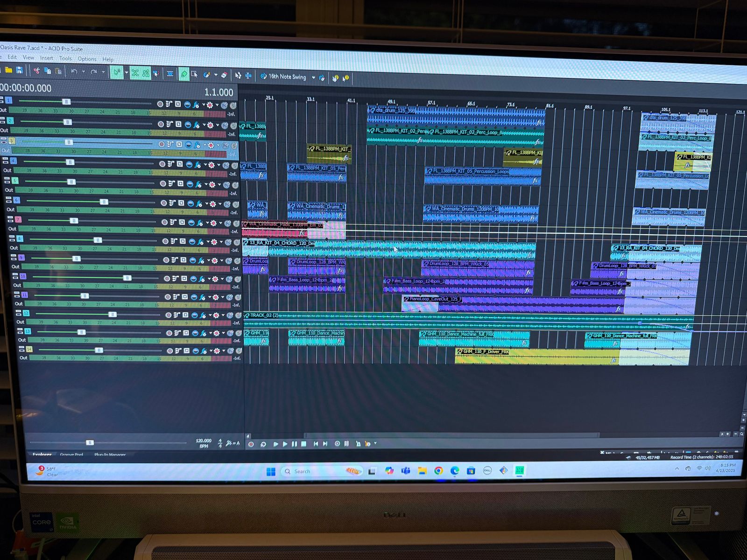Click the volume slider on track 10
This screenshot has width=747, height=560.
point(127,278)
